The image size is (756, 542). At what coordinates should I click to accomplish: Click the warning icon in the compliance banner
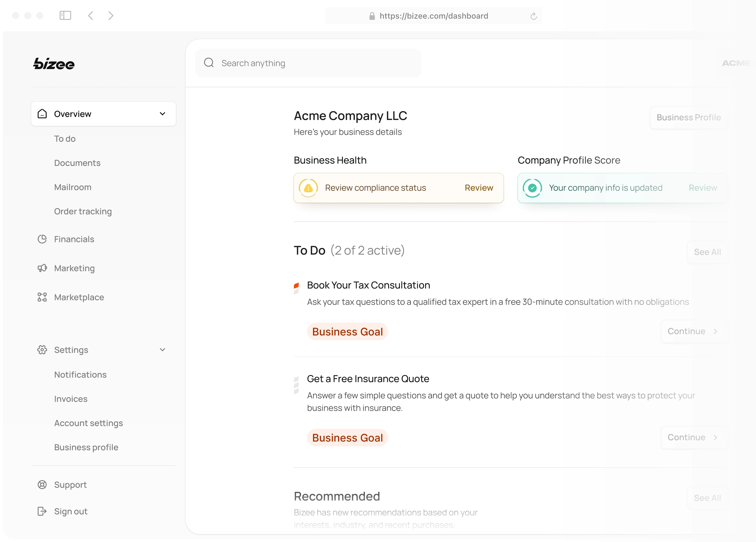coord(308,188)
